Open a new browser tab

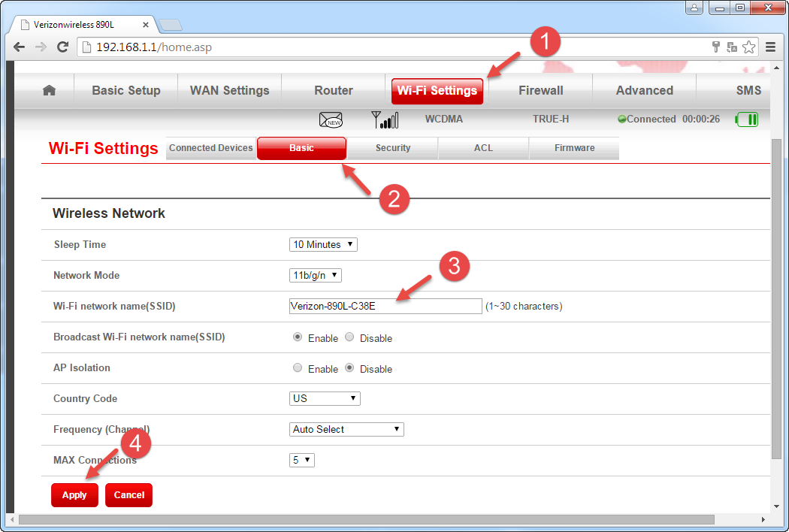(170, 25)
